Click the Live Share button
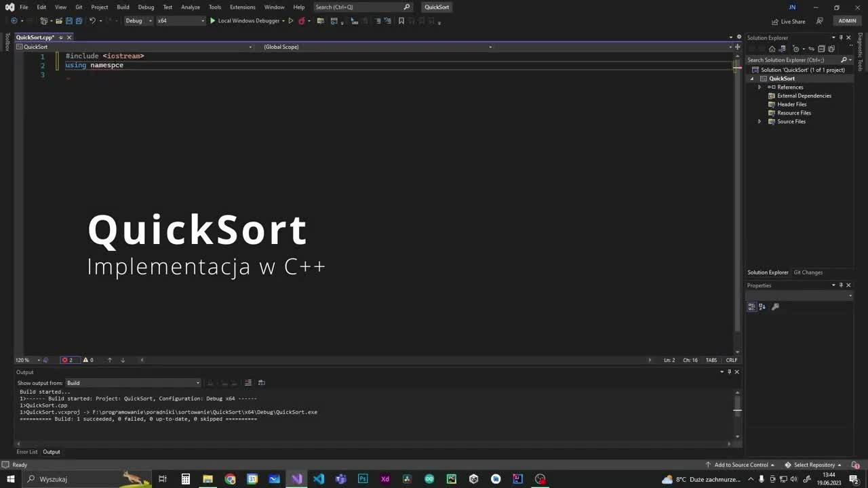 coord(788,21)
